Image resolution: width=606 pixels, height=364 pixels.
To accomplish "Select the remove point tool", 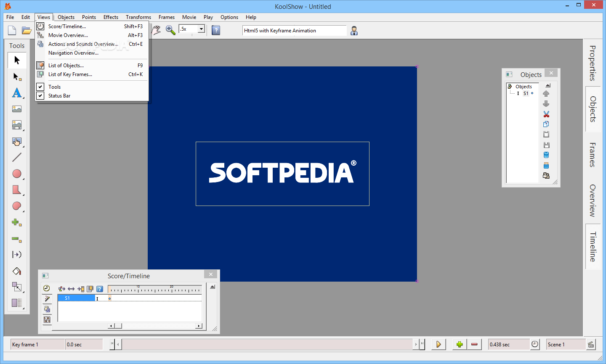I will [17, 239].
